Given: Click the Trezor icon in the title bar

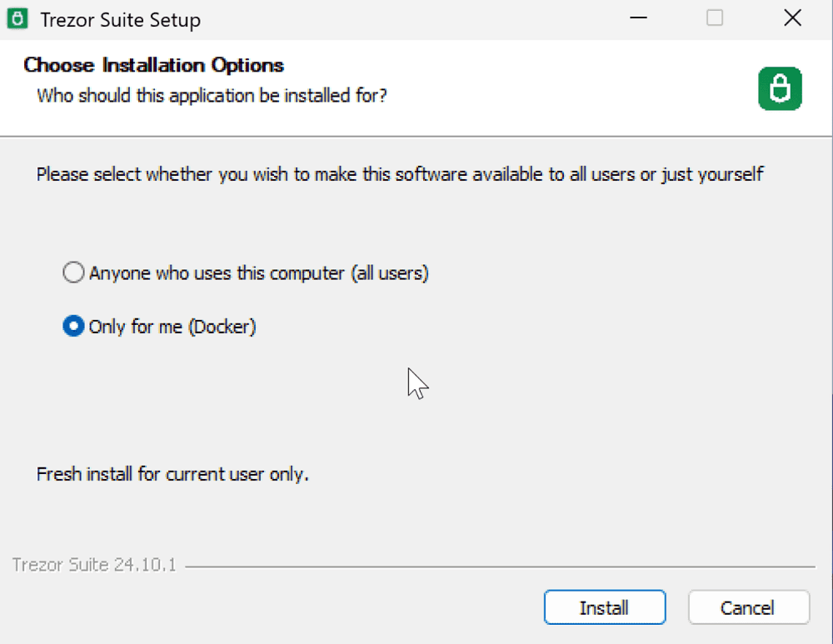Looking at the screenshot, I should point(17,19).
